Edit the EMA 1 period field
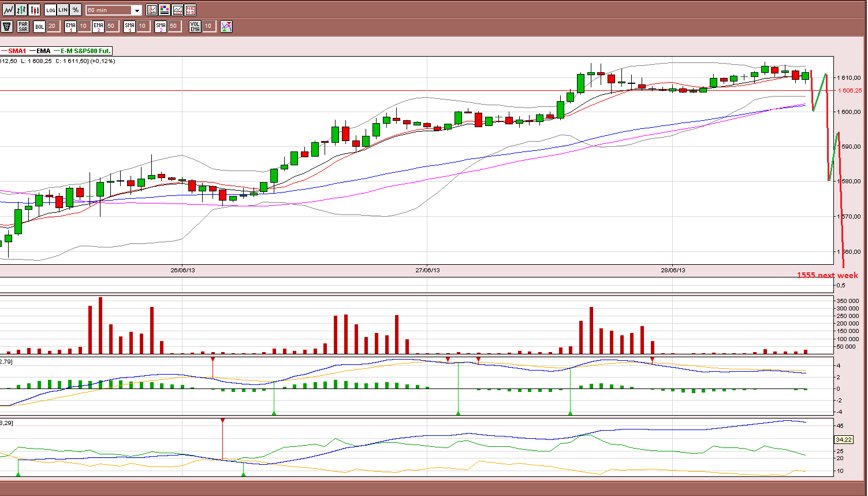Viewport: 868px width, 496px height. coord(84,26)
